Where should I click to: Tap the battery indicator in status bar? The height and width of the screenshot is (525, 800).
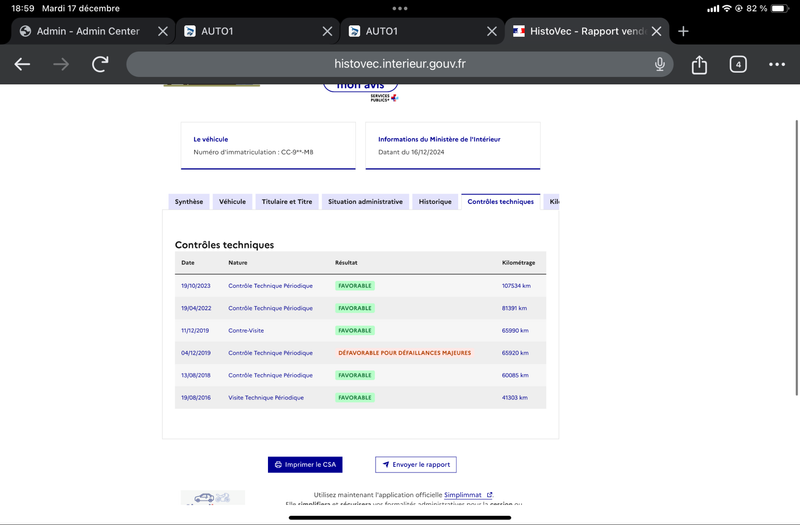[x=780, y=8]
